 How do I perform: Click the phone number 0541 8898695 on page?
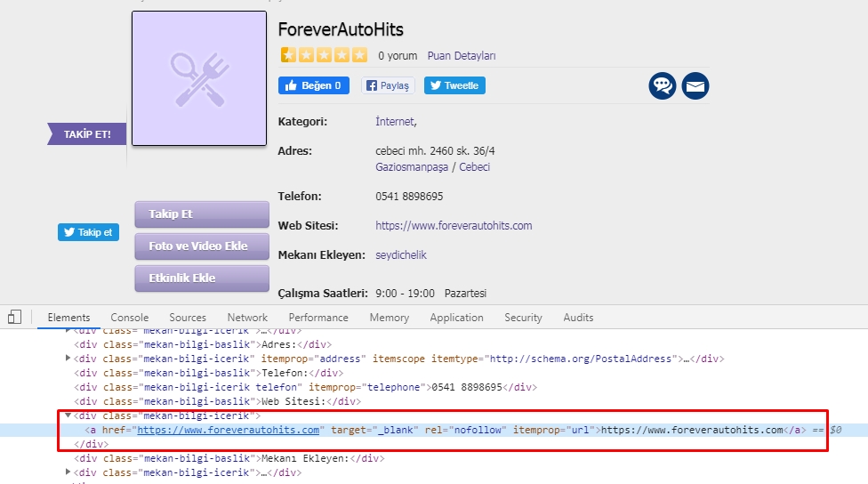click(x=409, y=196)
